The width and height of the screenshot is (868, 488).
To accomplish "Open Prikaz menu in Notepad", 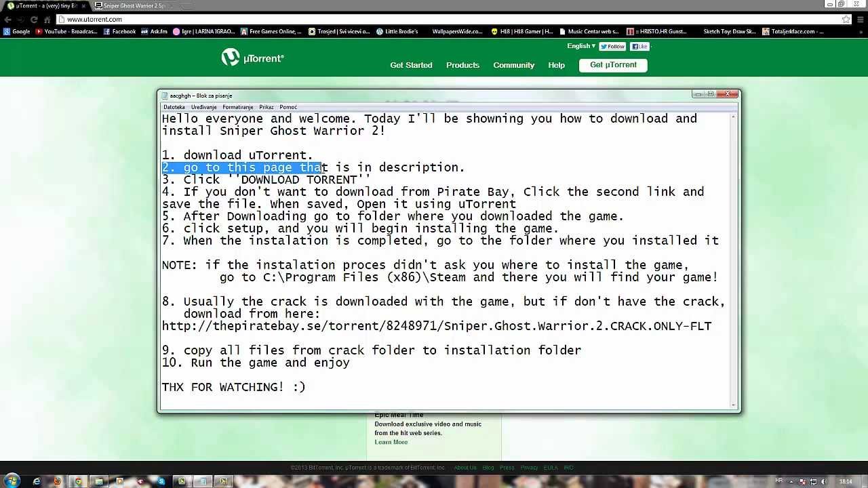I will (x=267, y=107).
